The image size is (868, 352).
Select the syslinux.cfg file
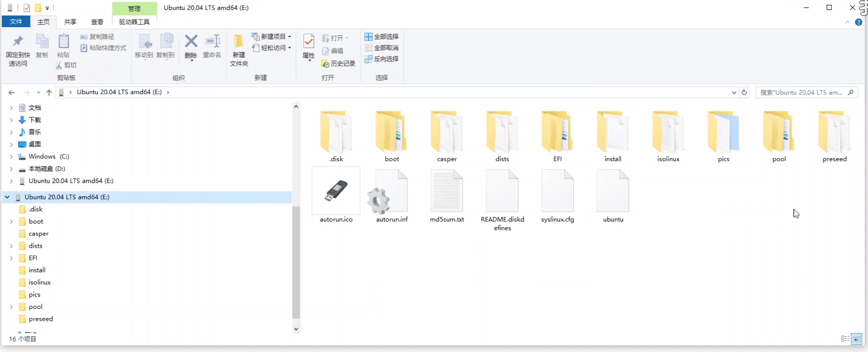(x=557, y=196)
